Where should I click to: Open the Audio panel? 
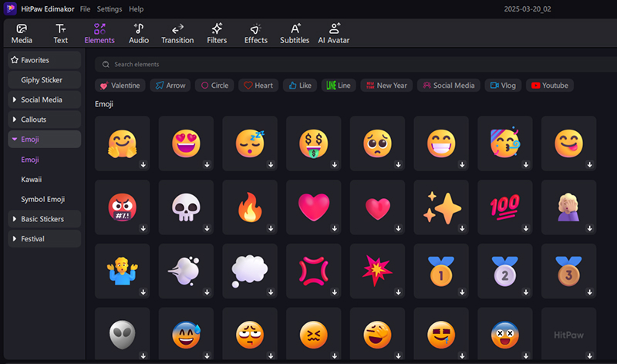point(139,33)
